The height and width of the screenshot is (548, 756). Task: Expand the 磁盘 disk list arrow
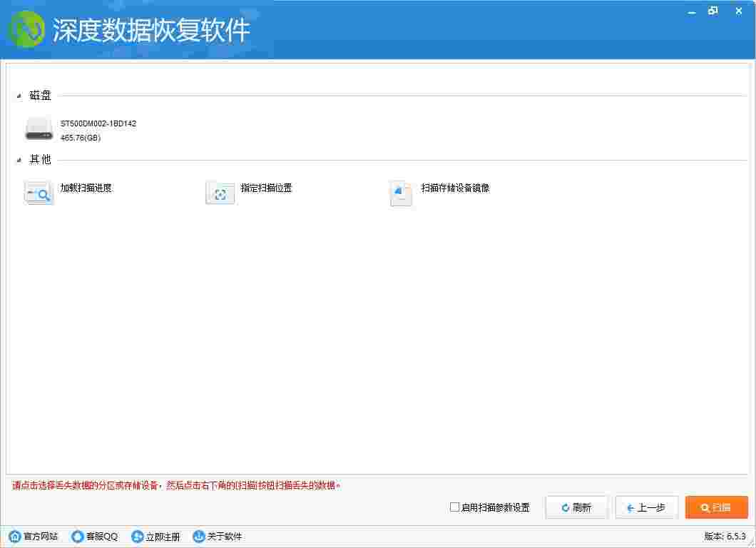point(20,95)
